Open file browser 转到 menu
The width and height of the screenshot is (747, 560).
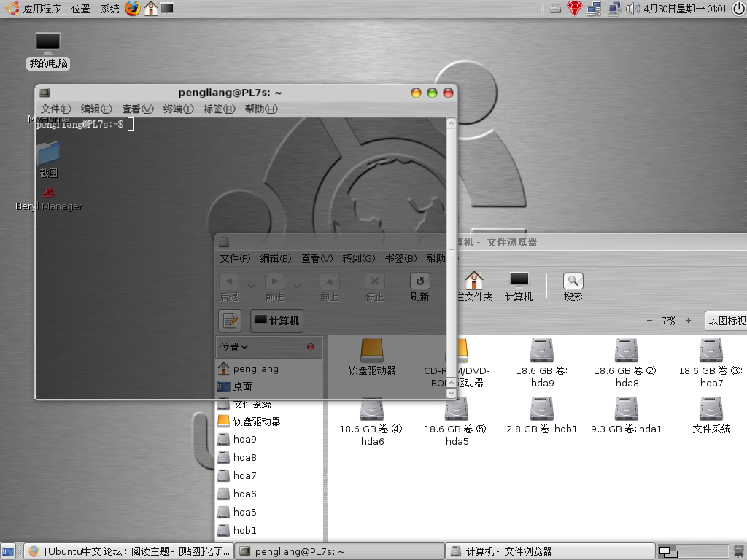click(x=359, y=258)
